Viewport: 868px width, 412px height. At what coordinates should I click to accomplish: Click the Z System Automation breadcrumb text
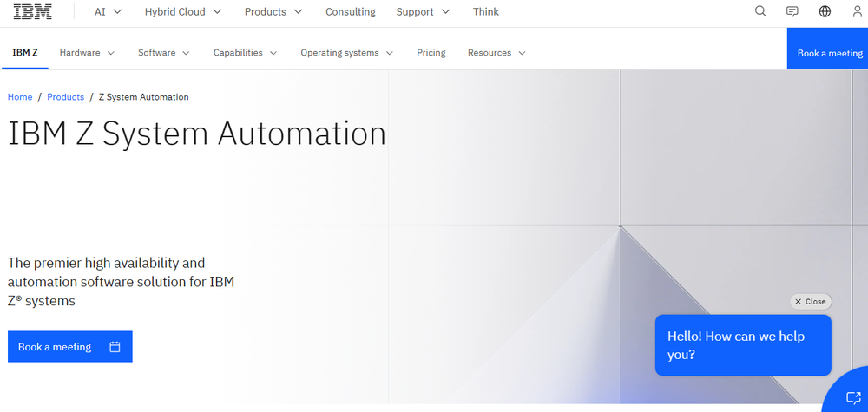pyautogui.click(x=143, y=97)
